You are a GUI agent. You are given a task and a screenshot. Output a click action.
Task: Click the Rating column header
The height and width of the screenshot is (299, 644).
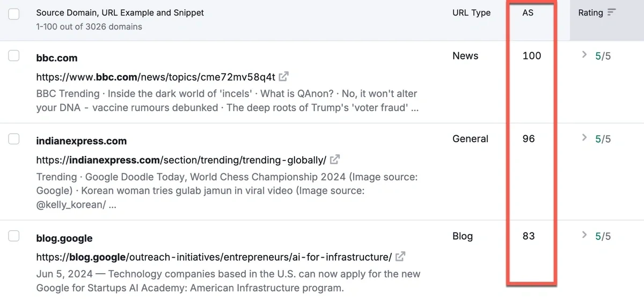tap(590, 13)
